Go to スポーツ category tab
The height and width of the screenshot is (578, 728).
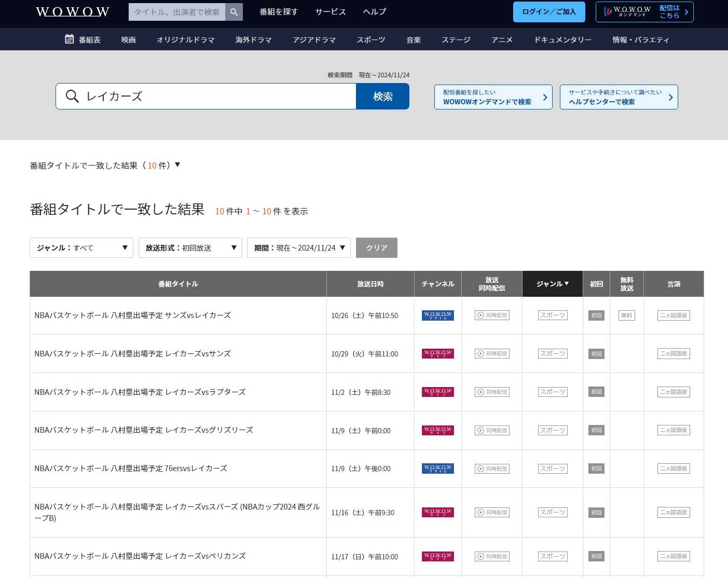pyautogui.click(x=371, y=40)
